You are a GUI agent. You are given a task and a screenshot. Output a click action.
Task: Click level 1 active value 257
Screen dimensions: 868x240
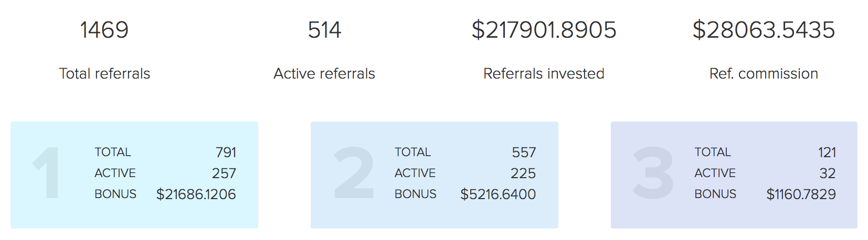tap(224, 173)
